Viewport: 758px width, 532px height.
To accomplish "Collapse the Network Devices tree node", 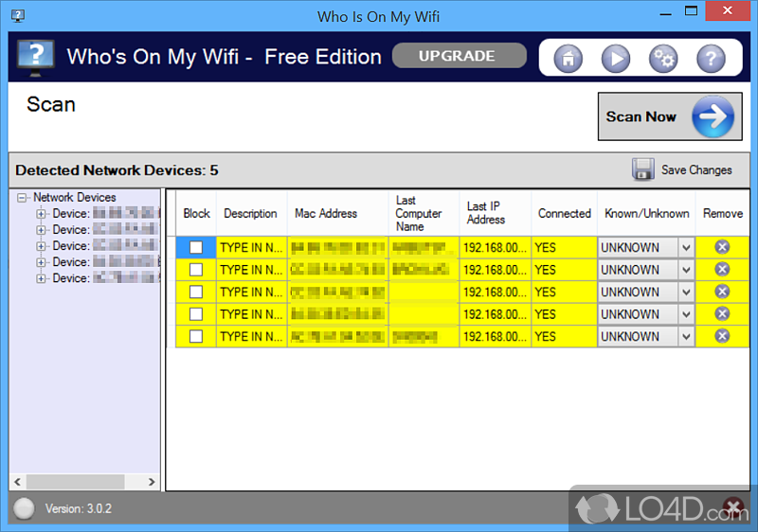I will tap(22, 198).
